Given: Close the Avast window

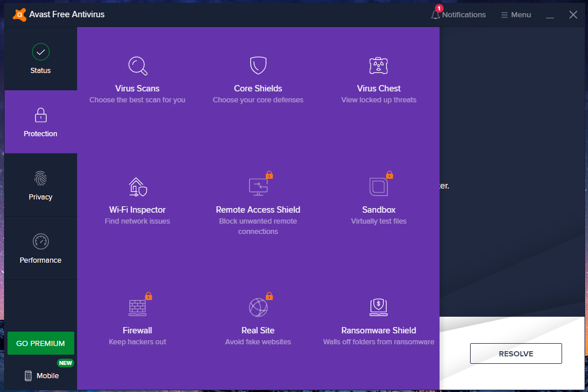Looking at the screenshot, I should click(x=573, y=15).
